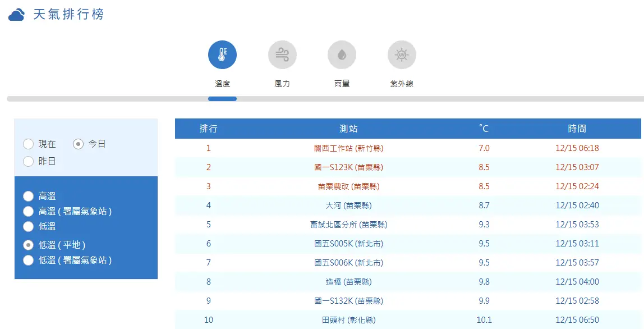This screenshot has width=644, height=329.
Task: Click the temperature thermometer icon
Action: click(x=222, y=55)
